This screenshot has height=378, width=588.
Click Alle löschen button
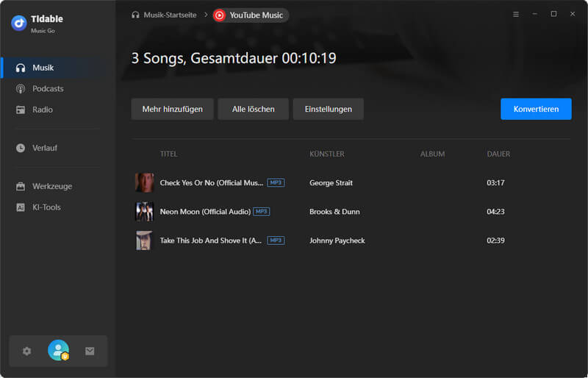pyautogui.click(x=253, y=110)
